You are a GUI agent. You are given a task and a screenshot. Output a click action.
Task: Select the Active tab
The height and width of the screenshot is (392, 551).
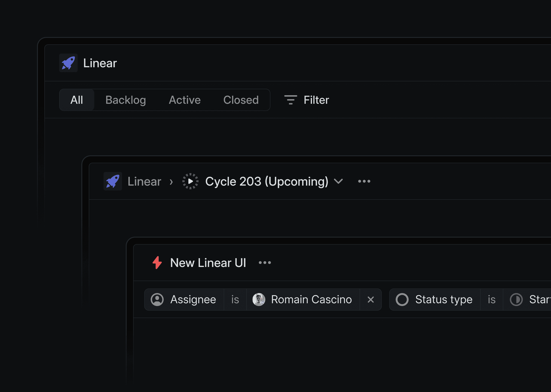tap(185, 100)
